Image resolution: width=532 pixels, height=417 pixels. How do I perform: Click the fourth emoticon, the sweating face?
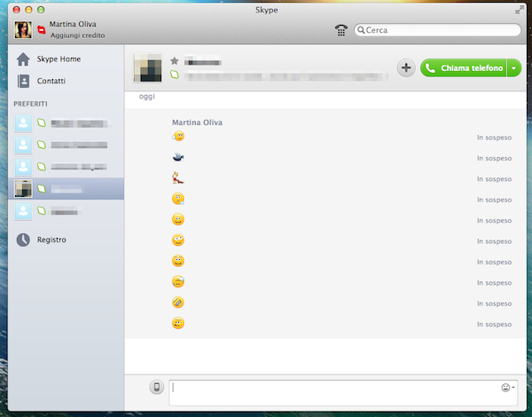[178, 199]
